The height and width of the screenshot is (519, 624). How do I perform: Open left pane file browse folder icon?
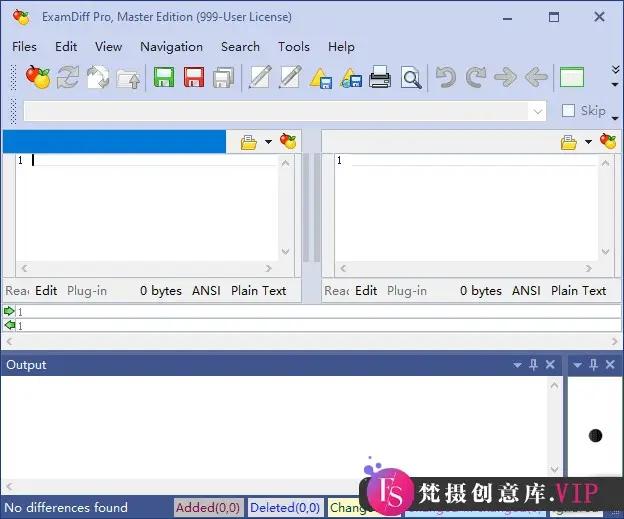[249, 142]
